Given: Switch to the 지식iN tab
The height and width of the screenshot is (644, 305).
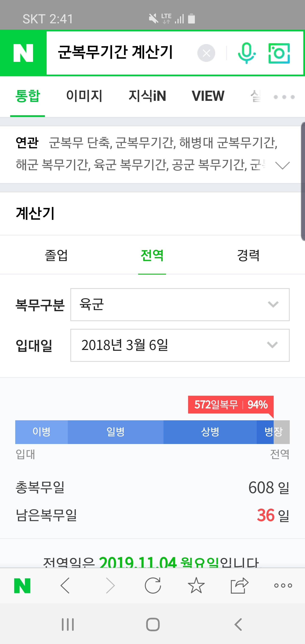Looking at the screenshot, I should tap(147, 96).
